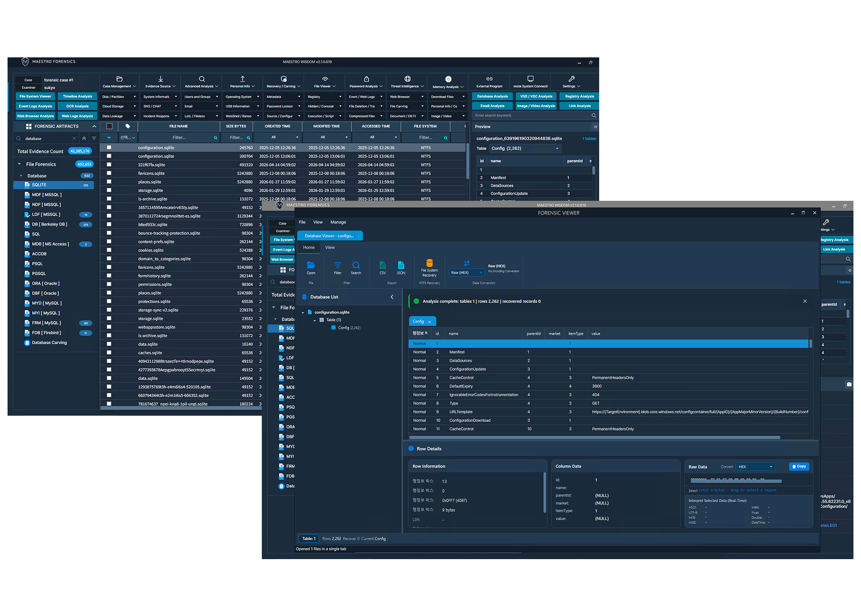Viewport: 861px width, 616px height.
Task: Export table as JSON
Action: 401,265
